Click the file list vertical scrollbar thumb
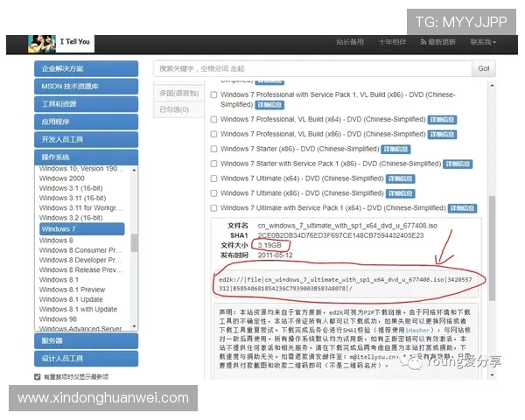This screenshot has width=525, height=420. pyautogui.click(x=492, y=248)
